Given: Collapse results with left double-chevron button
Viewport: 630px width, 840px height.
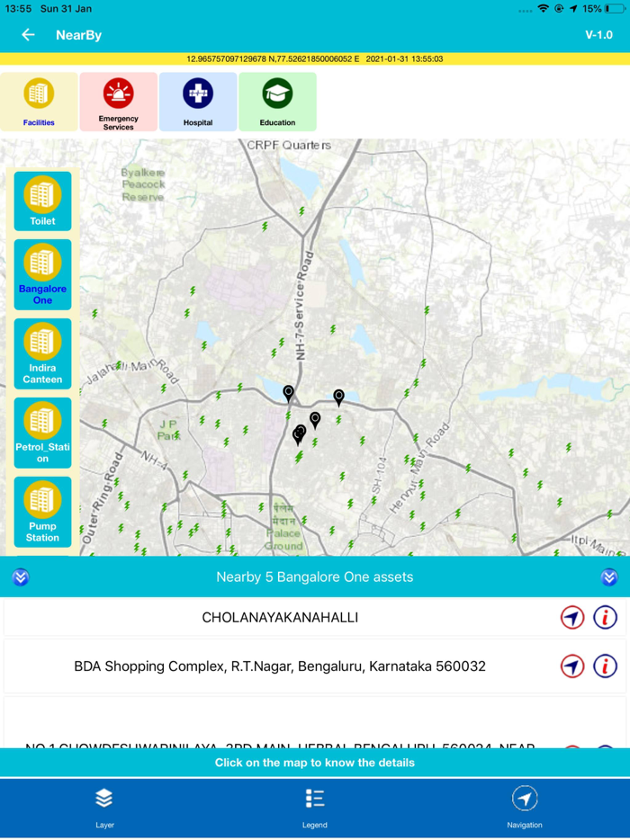Looking at the screenshot, I should 21,577.
